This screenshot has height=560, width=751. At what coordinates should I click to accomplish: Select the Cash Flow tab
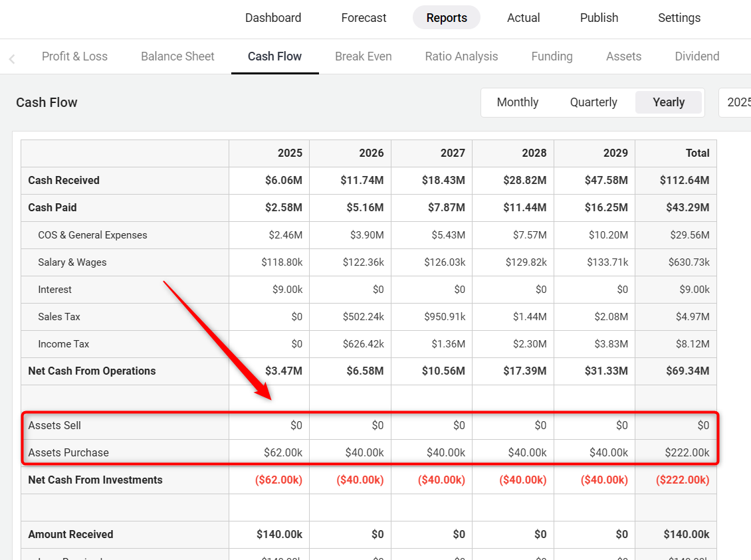(x=274, y=56)
